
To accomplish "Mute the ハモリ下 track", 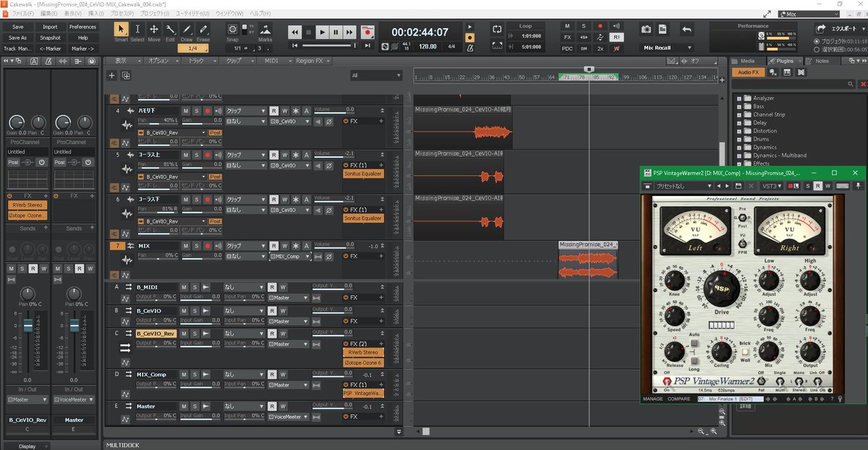I will pos(185,111).
